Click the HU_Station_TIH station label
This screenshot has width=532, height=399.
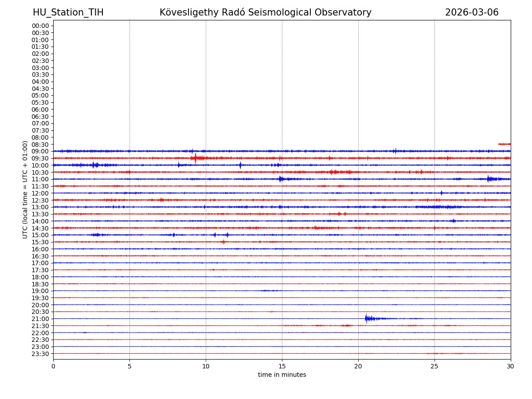(x=68, y=13)
